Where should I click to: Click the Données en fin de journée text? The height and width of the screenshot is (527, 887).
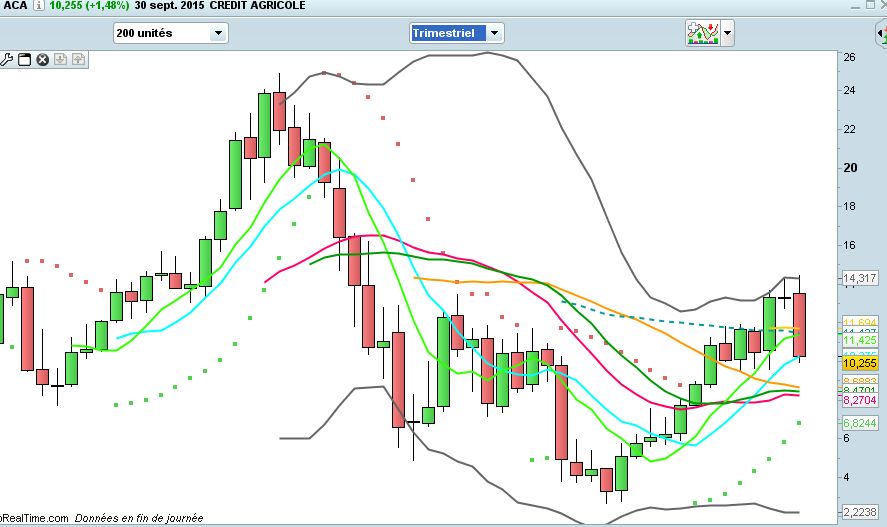[x=139, y=518]
